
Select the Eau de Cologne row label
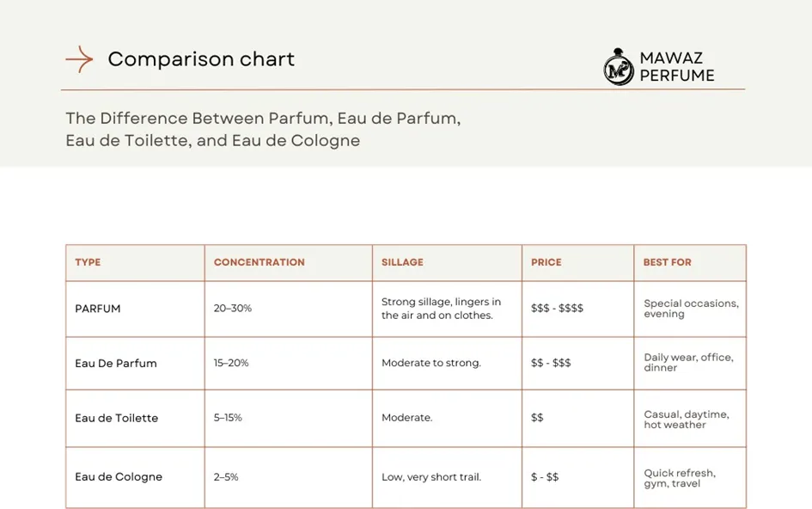point(119,477)
